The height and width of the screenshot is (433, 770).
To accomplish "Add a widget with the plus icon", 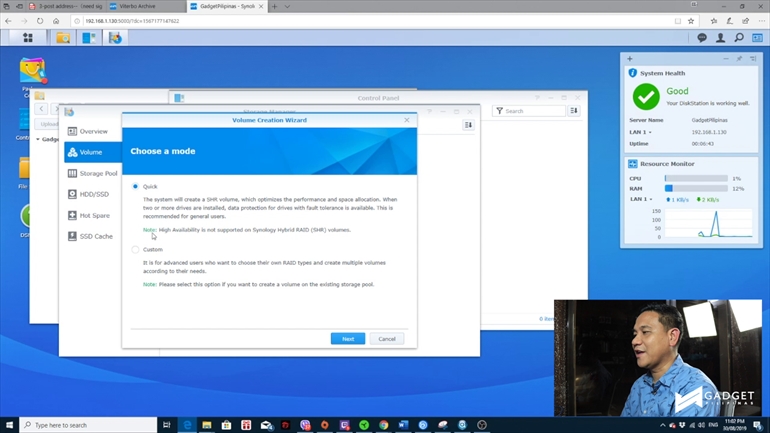I will [x=630, y=58].
